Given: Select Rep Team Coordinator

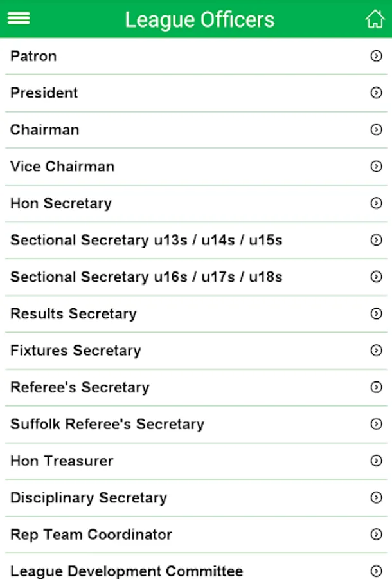Looking at the screenshot, I should pyautogui.click(x=91, y=535).
